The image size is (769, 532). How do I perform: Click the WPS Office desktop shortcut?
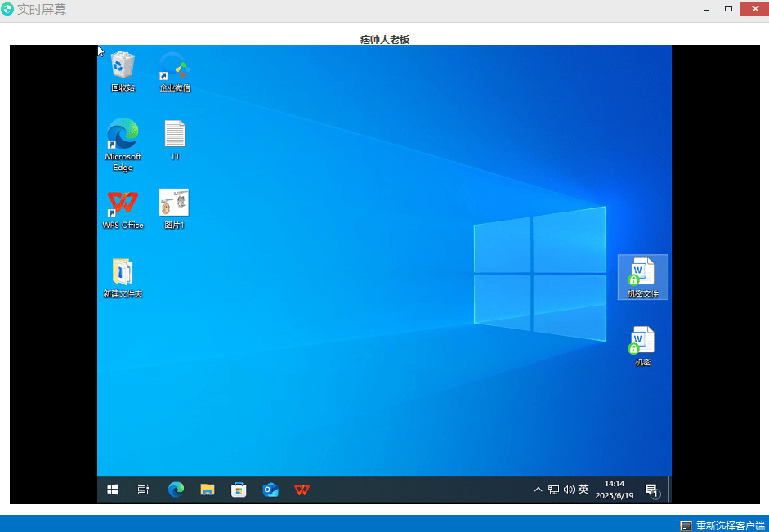tap(123, 203)
